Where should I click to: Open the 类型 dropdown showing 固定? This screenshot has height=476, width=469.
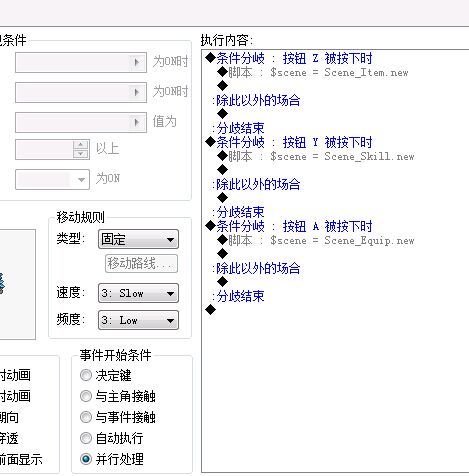(138, 239)
